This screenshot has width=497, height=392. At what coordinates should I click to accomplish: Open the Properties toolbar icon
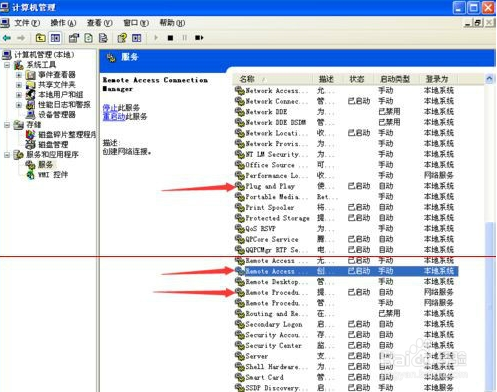tap(74, 38)
